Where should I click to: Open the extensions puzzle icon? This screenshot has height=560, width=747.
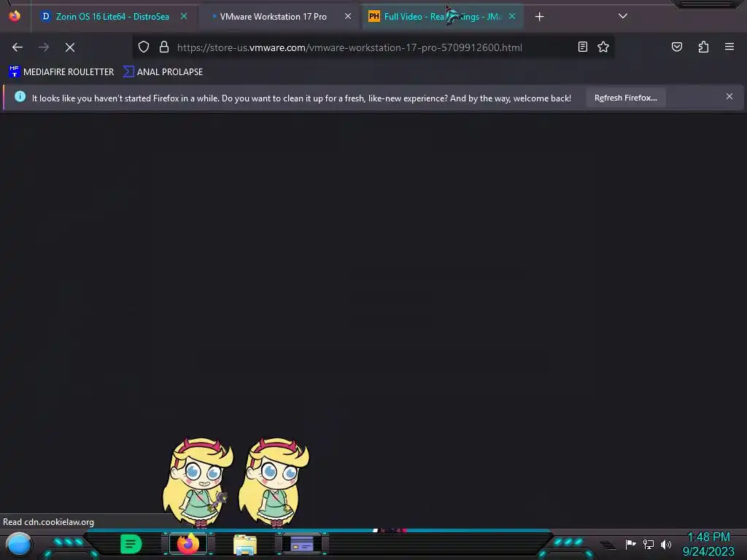coord(703,47)
